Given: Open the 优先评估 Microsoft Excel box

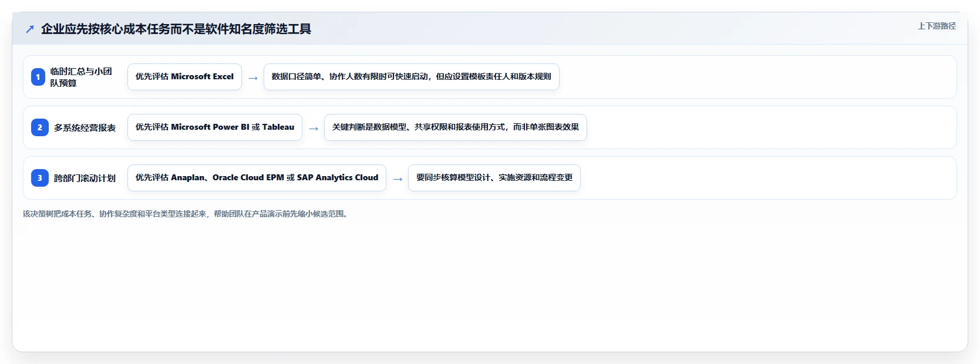Looking at the screenshot, I should pyautogui.click(x=184, y=77).
